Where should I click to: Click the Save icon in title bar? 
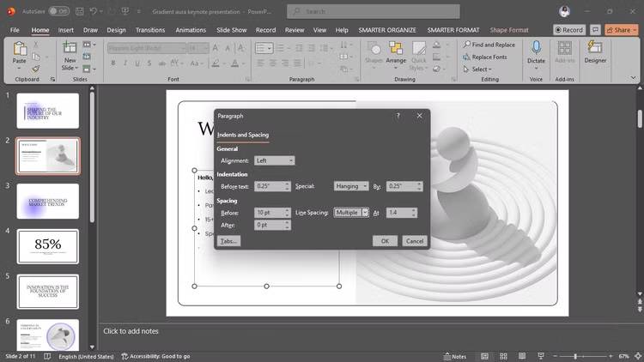[80, 11]
